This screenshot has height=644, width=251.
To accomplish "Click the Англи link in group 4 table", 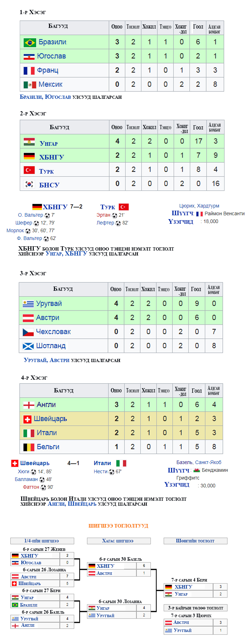I will [x=46, y=405].
